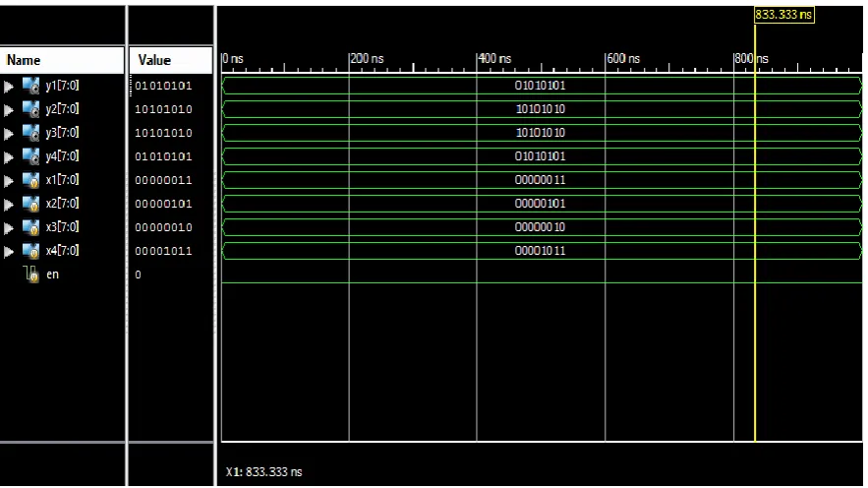Select the y4[7:0] signal name
The height and width of the screenshot is (488, 868).
(63, 156)
